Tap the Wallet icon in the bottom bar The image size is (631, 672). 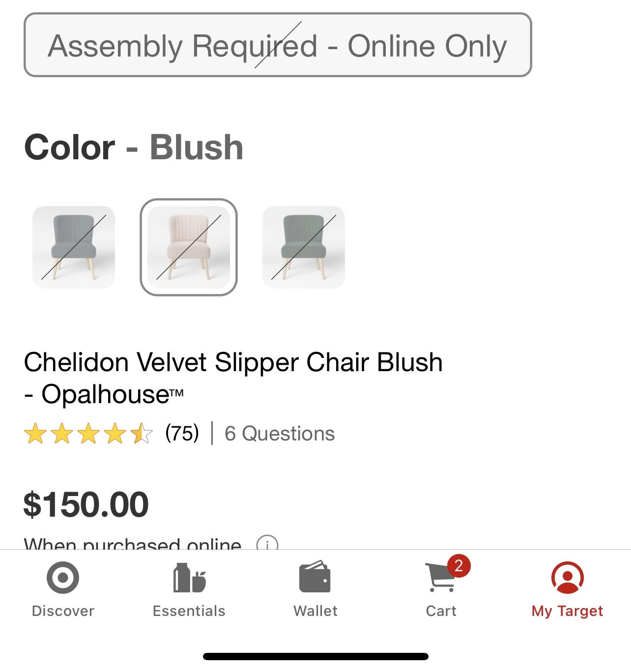coord(315,577)
